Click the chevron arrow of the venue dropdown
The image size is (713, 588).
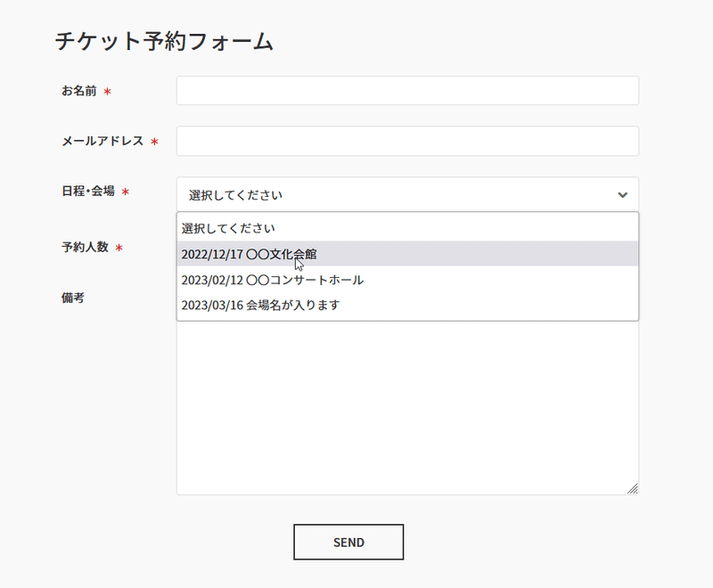point(622,195)
